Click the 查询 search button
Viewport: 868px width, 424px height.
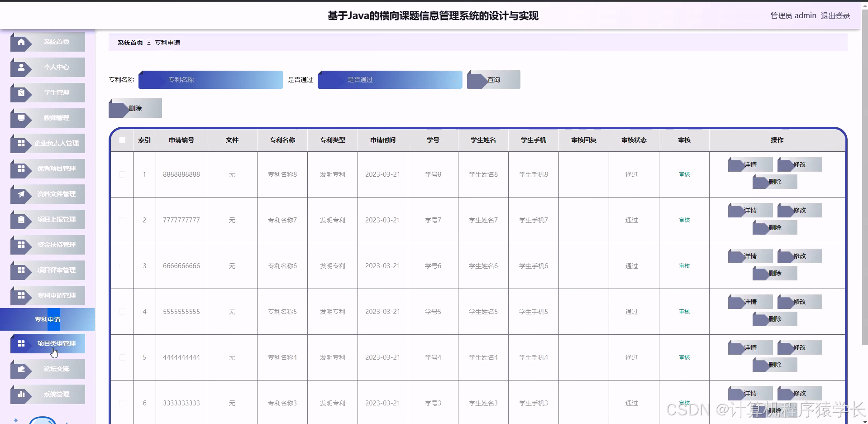tap(494, 80)
